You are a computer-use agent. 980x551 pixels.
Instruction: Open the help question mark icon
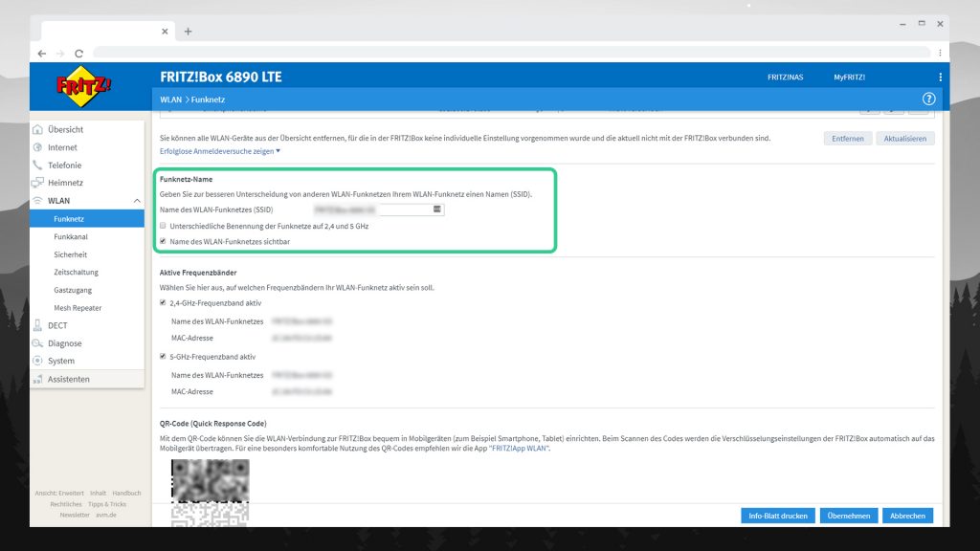click(x=928, y=99)
